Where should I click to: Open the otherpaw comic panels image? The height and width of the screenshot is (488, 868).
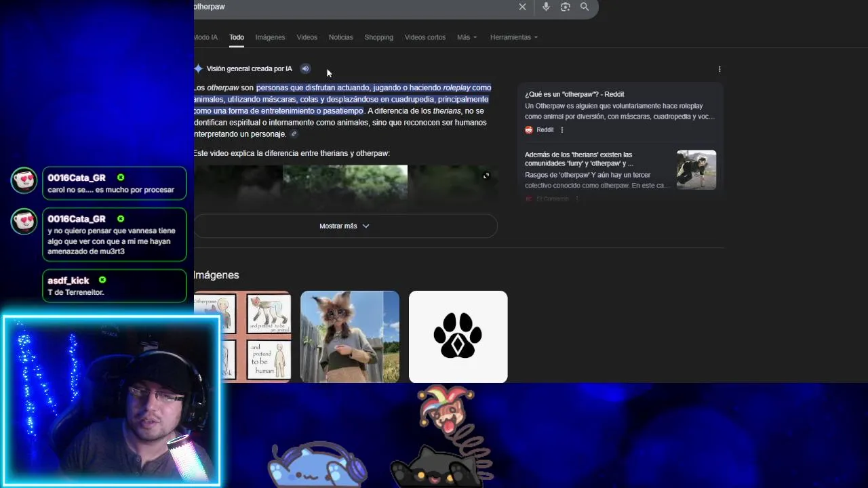click(x=242, y=337)
